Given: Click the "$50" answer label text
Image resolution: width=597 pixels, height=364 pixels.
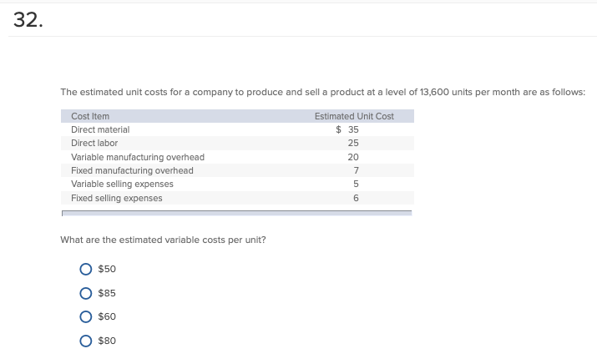Looking at the screenshot, I should pyautogui.click(x=107, y=269).
